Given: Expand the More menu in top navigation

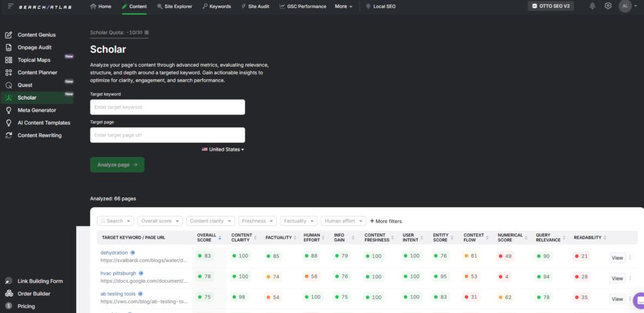Looking at the screenshot, I should coord(344,6).
